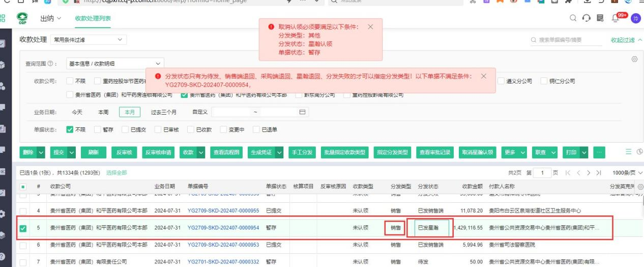Click the 手工分发 button

coord(302,152)
